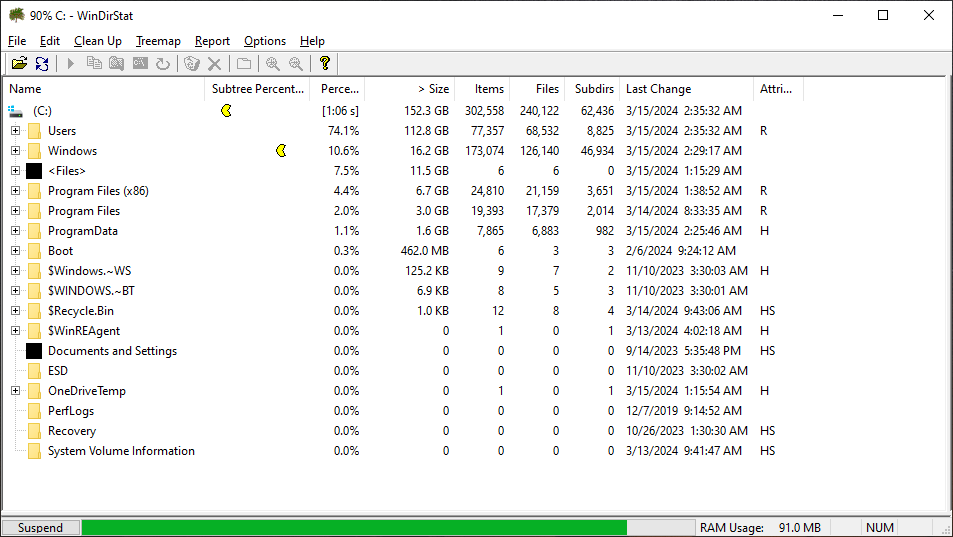Expand the OneDriveTemp folder node
This screenshot has width=953, height=537.
16,391
